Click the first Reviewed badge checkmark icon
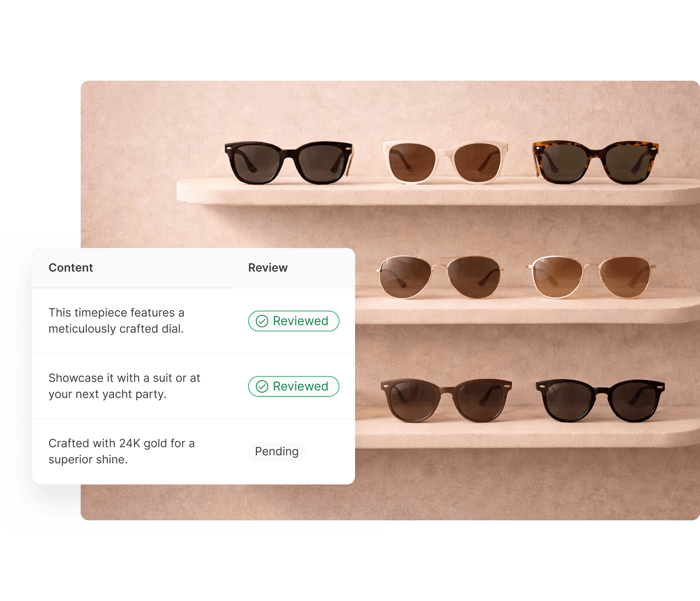Screen dimensions: 700x601 262,321
